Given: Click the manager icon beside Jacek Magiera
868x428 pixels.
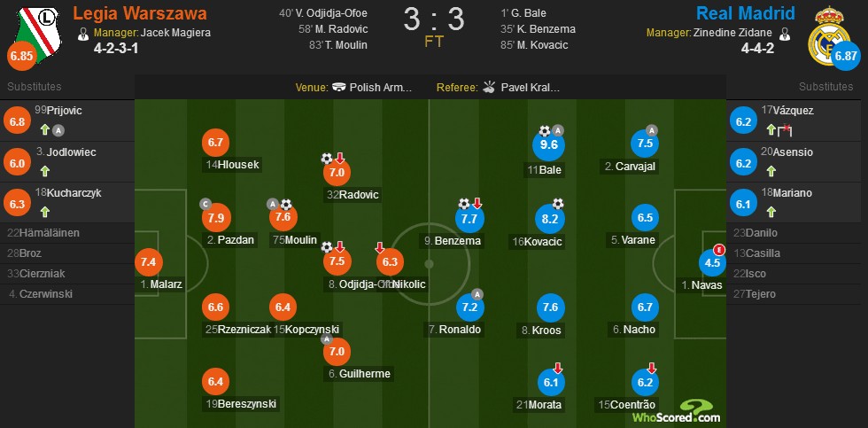Looking at the screenshot, I should click(83, 34).
